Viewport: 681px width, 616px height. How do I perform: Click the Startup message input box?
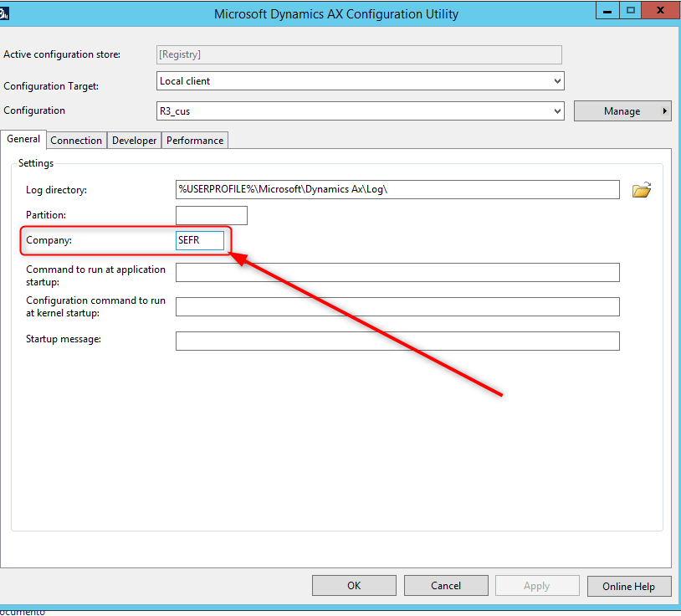point(397,341)
